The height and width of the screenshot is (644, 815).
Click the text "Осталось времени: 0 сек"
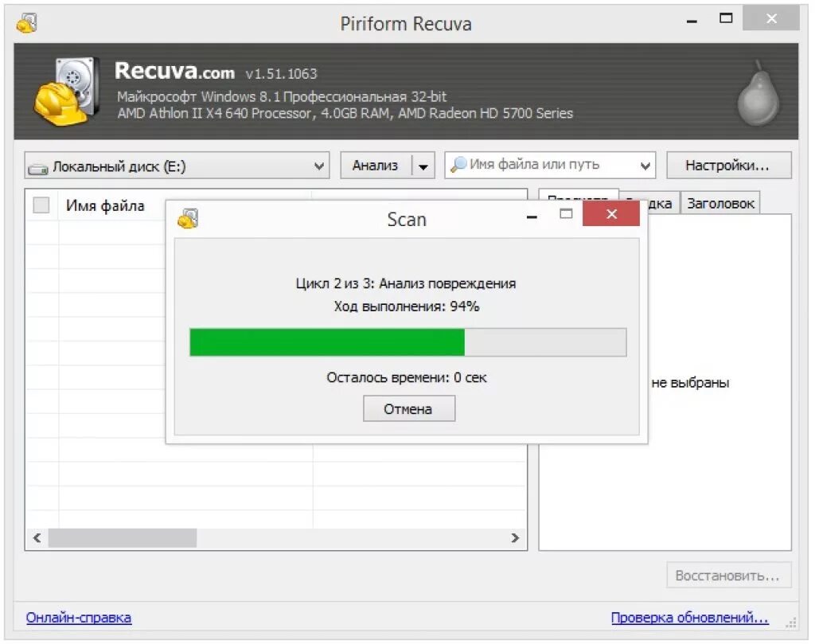click(407, 377)
